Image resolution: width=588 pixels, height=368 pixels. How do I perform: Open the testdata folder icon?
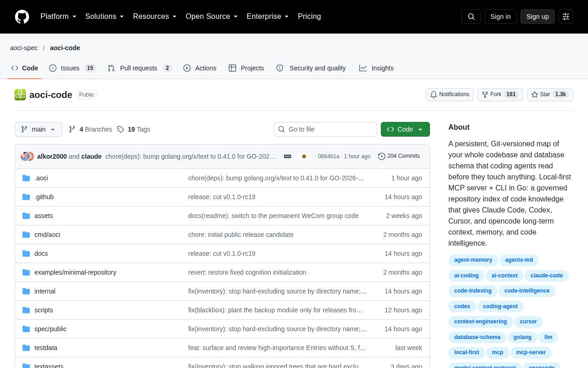(26, 348)
